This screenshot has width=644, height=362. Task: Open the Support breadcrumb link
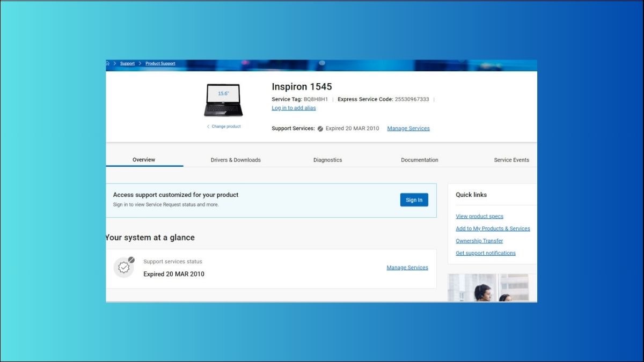pyautogui.click(x=127, y=63)
